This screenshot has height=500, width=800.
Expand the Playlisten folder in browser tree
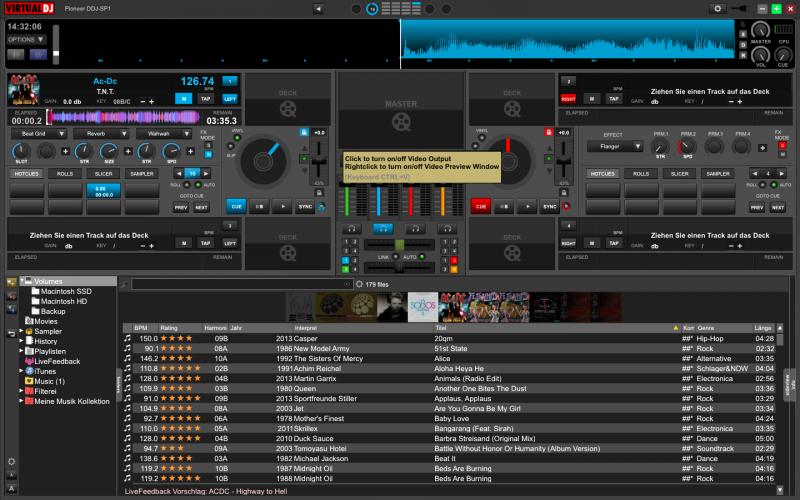22,351
